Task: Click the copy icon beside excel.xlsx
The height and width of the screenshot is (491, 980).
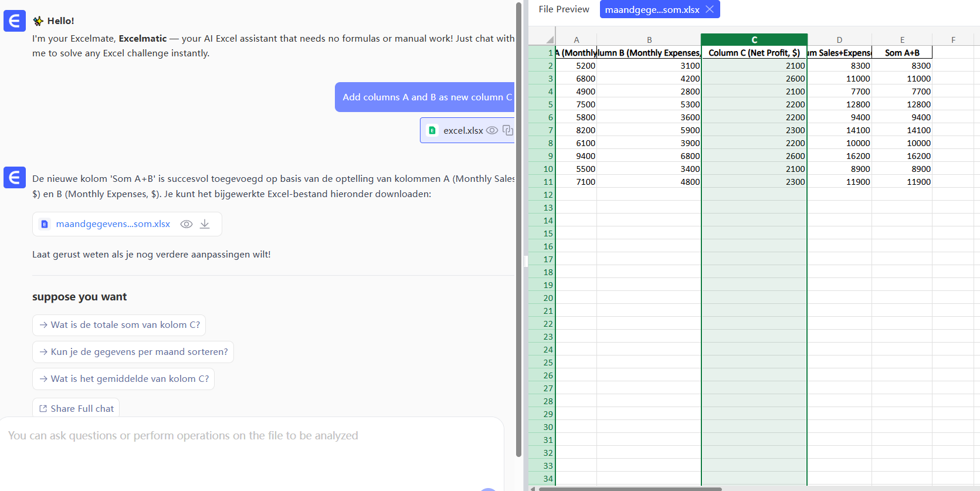Action: click(508, 130)
